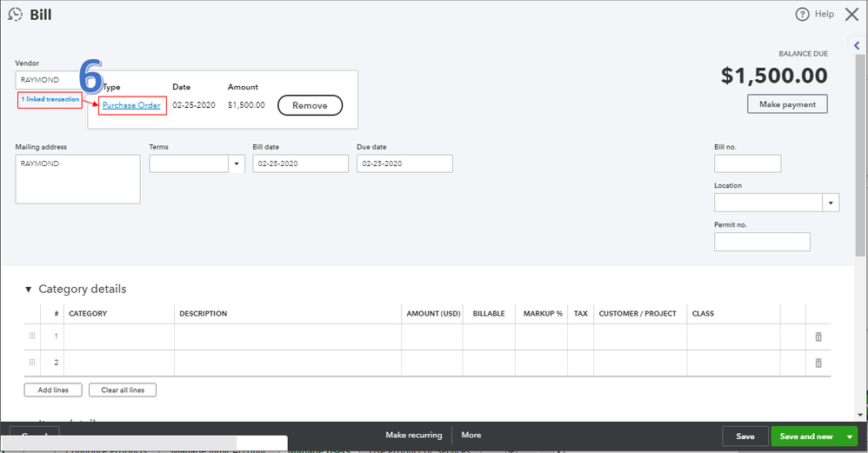This screenshot has width=868, height=453.
Task: Click the recent transactions clock icon beside Bill
Action: [15, 15]
